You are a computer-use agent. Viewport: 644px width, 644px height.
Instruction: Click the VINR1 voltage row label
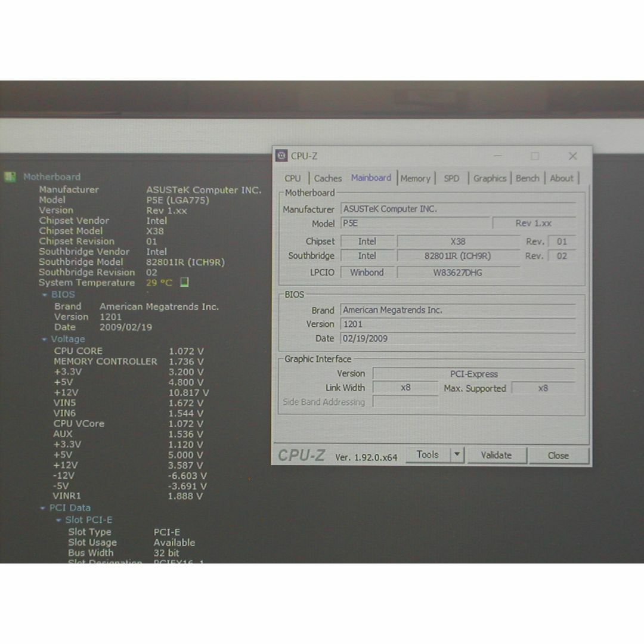(x=67, y=496)
